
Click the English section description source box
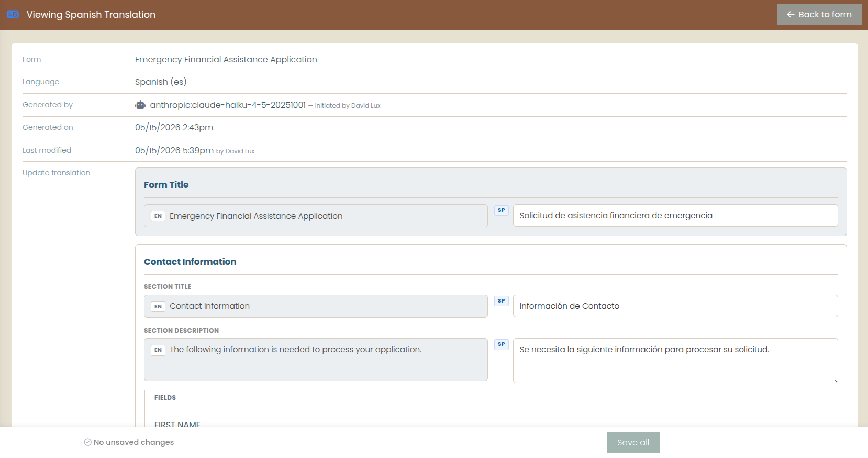(316, 360)
